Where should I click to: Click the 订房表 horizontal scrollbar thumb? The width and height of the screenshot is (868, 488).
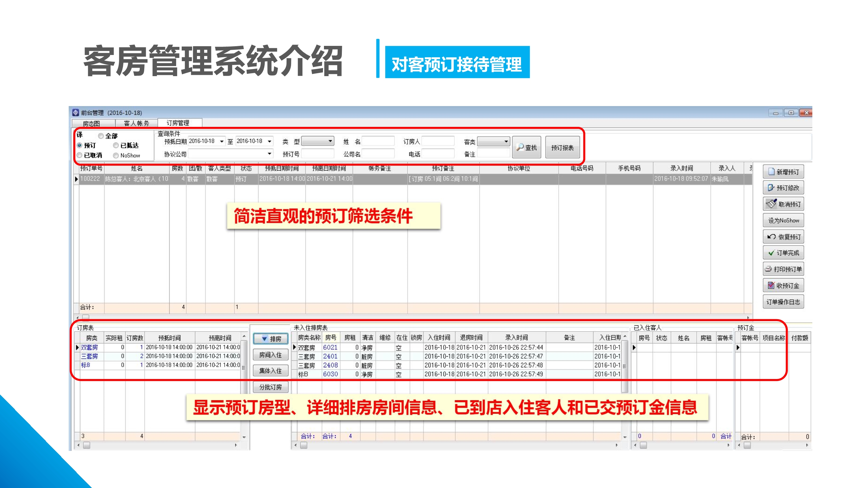[x=87, y=445]
